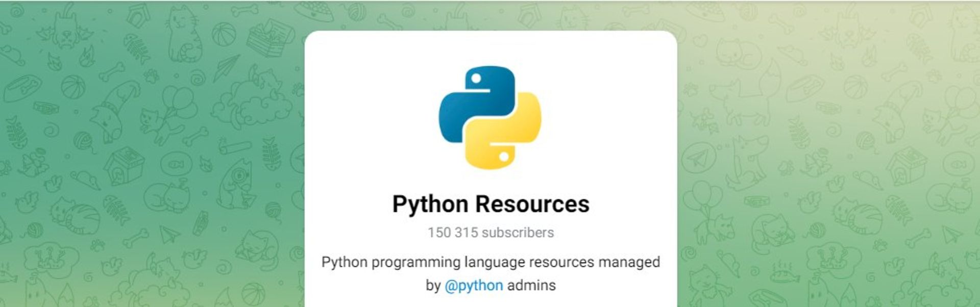This screenshot has width=980, height=307.
Task: Click the Python logo channel avatar
Action: [x=490, y=117]
